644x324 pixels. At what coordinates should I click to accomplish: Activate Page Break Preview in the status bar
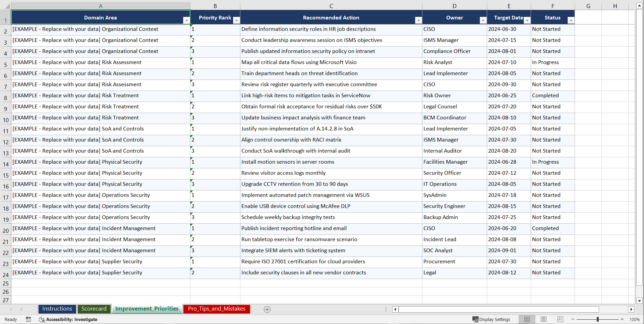[x=560, y=319]
